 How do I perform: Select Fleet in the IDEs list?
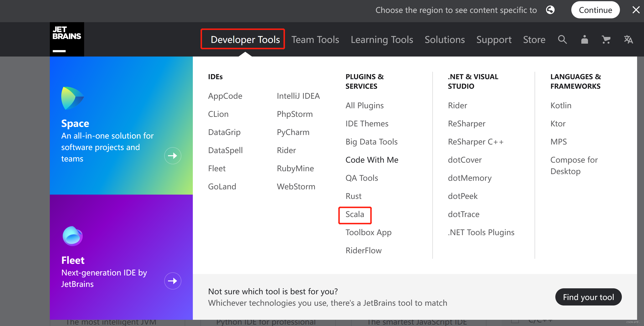[x=217, y=168]
